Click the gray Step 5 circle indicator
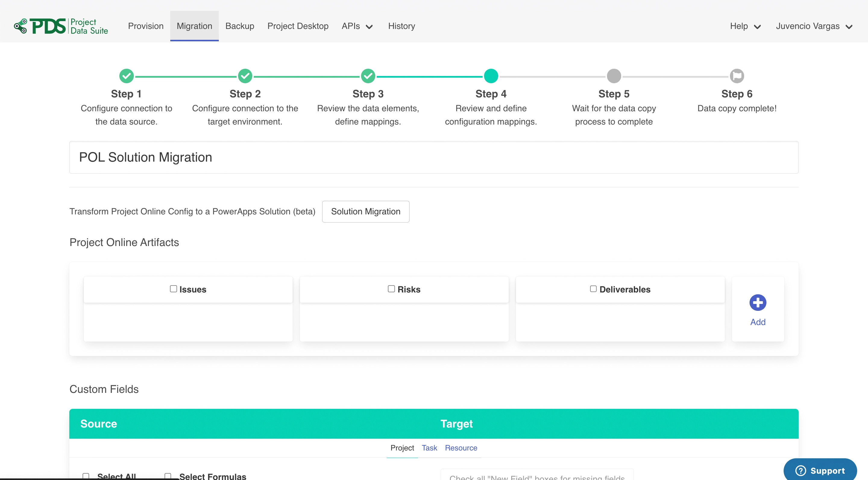The height and width of the screenshot is (480, 868). point(614,76)
